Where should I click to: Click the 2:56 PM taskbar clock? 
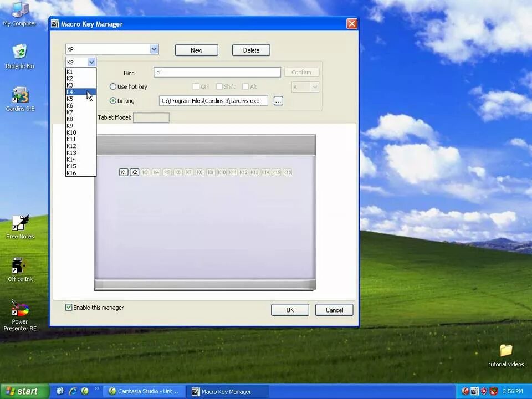(512, 391)
